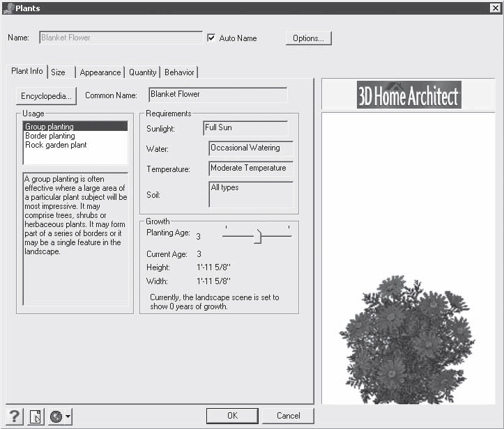Go to the Quantity tab

[142, 72]
